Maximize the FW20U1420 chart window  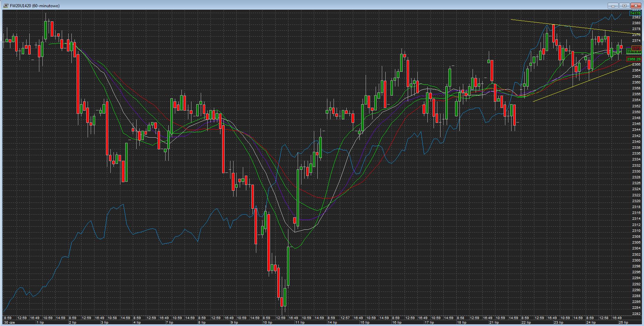tap(624, 6)
